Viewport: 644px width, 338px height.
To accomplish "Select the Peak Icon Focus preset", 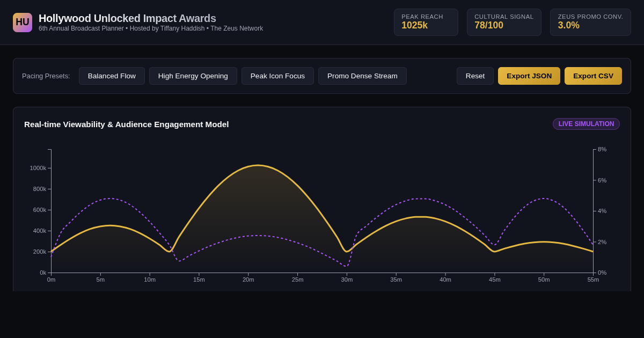I will click(277, 76).
